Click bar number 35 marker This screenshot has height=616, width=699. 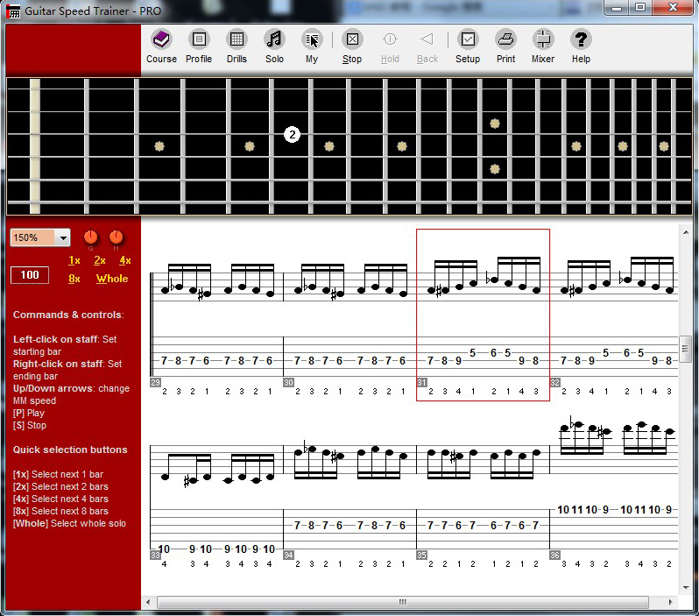tap(421, 555)
